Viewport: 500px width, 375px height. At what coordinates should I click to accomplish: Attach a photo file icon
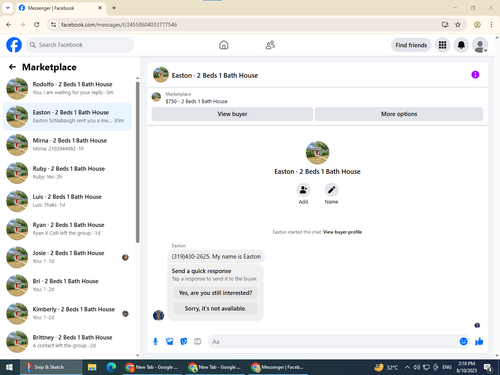[170, 341]
